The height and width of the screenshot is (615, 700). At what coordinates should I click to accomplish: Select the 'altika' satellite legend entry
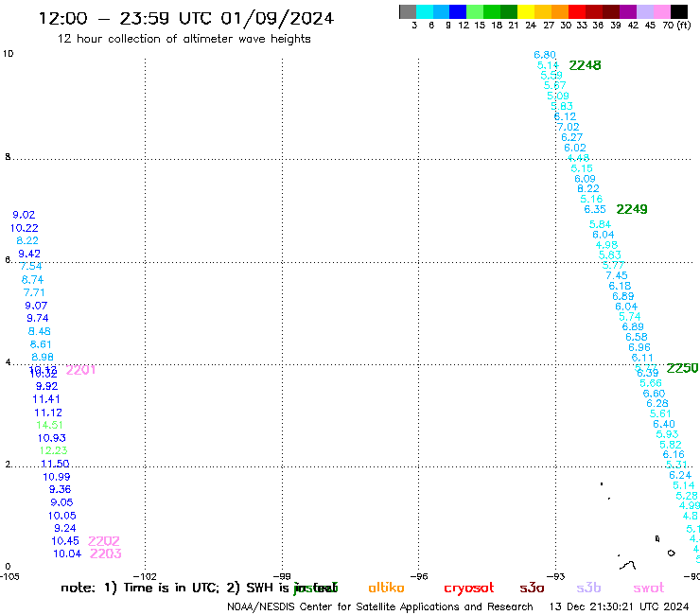click(386, 588)
